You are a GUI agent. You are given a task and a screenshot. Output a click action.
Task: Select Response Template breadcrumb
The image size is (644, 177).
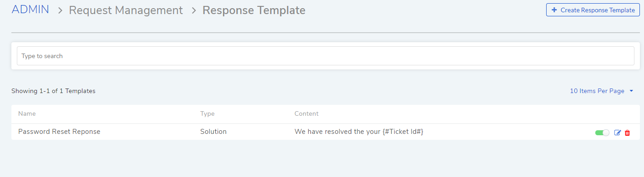click(254, 10)
